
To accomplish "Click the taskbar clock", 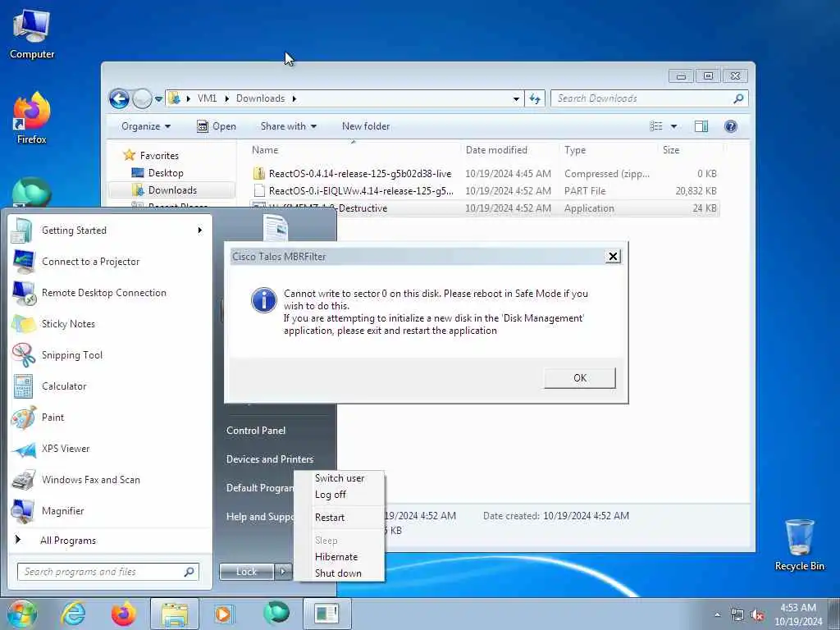I will coord(798,614).
